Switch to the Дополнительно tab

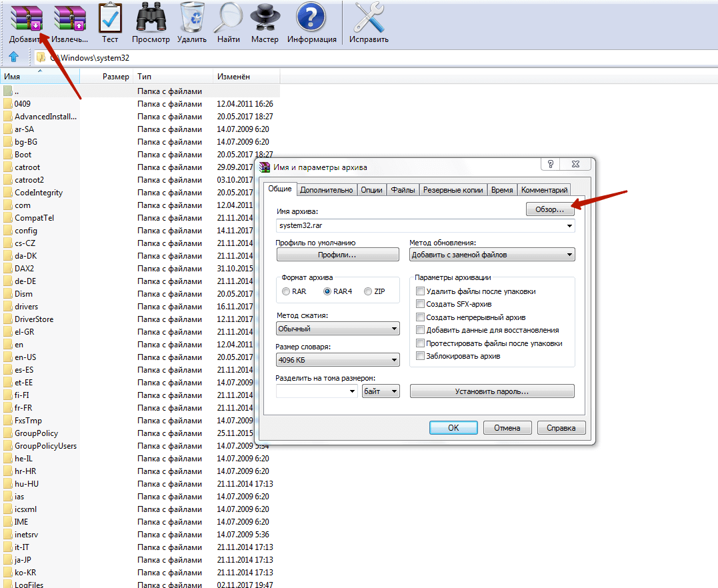point(326,190)
